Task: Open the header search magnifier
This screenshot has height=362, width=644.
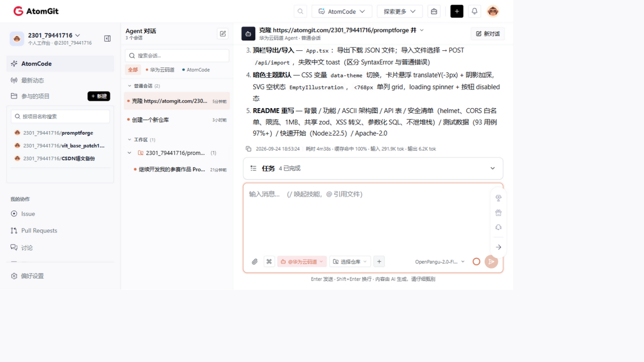Action: [x=300, y=11]
